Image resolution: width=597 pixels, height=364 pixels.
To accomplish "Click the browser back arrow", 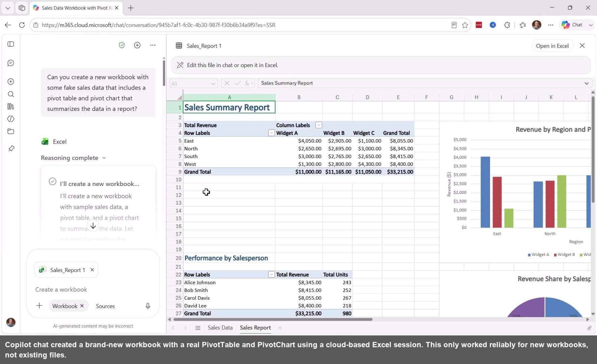I will (8, 25).
